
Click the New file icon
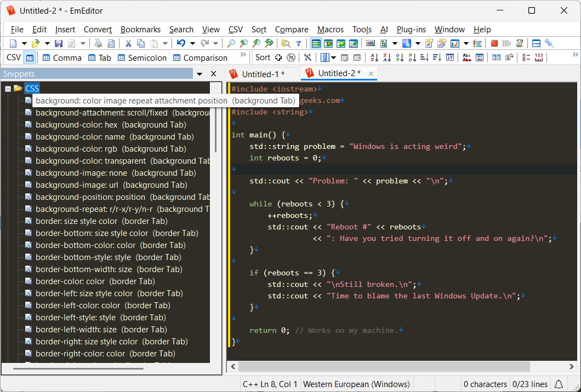click(13, 43)
